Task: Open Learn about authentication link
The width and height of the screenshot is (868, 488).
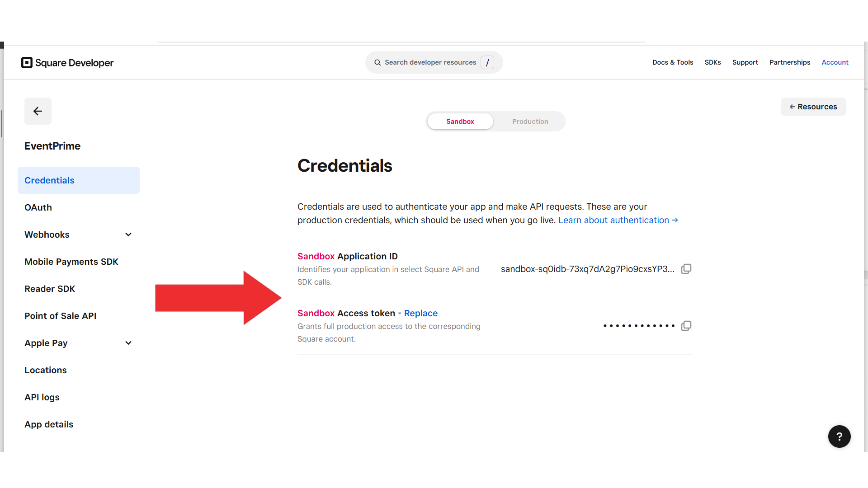Action: 618,220
